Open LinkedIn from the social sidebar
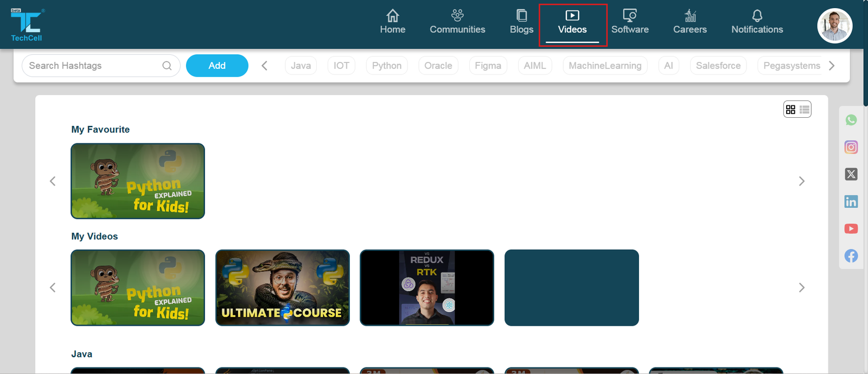Screen dimensions: 868x374 [x=851, y=201]
